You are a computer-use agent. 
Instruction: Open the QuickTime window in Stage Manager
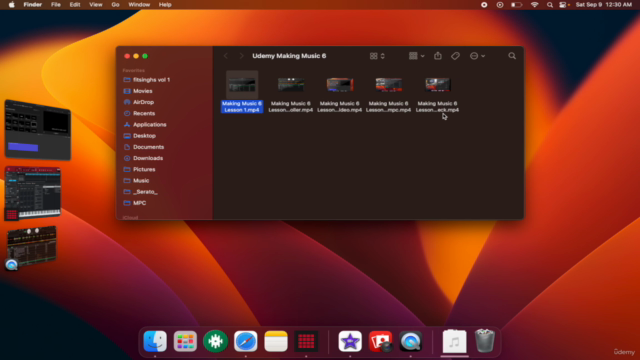pos(31,247)
